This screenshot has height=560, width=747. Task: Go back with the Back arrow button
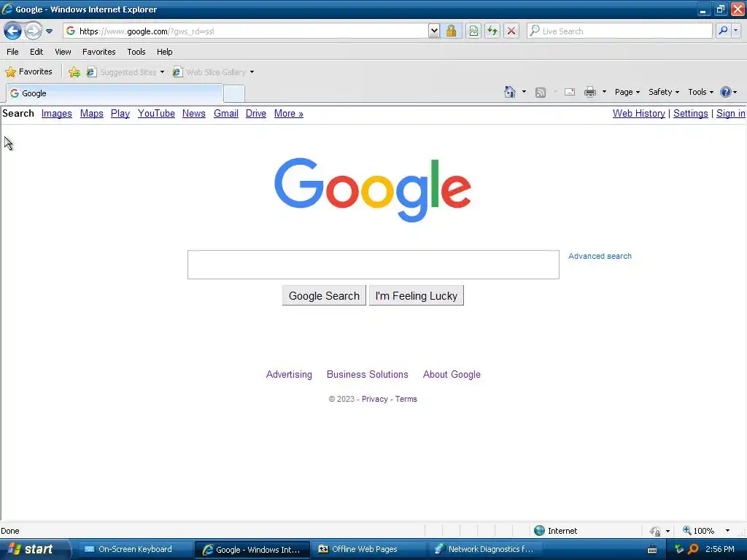click(x=12, y=31)
